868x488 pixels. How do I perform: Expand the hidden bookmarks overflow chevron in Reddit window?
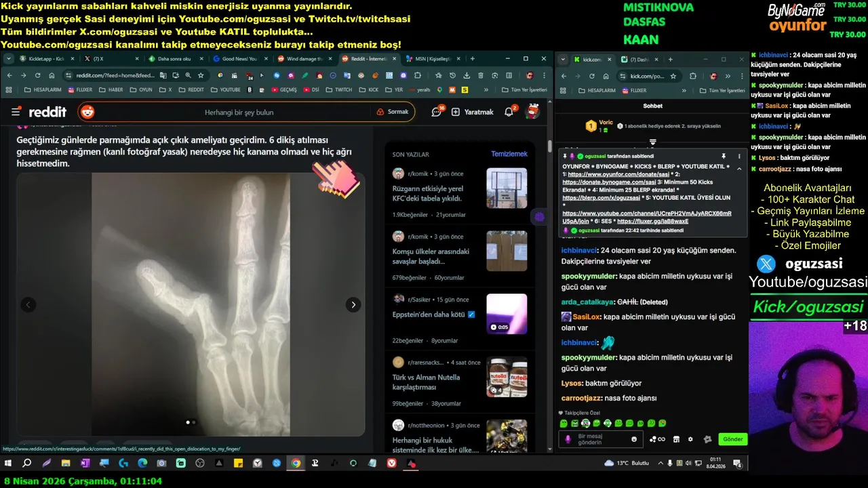pos(486,89)
